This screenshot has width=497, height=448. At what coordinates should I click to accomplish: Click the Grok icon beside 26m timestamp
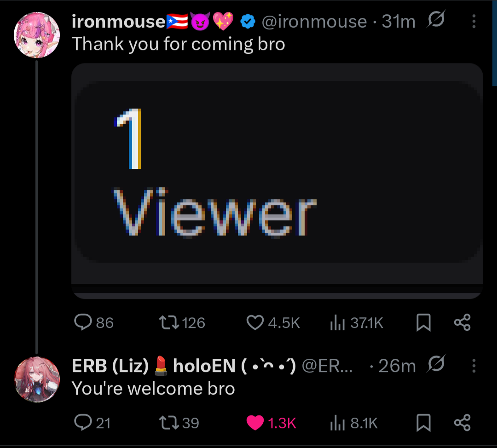tap(436, 363)
